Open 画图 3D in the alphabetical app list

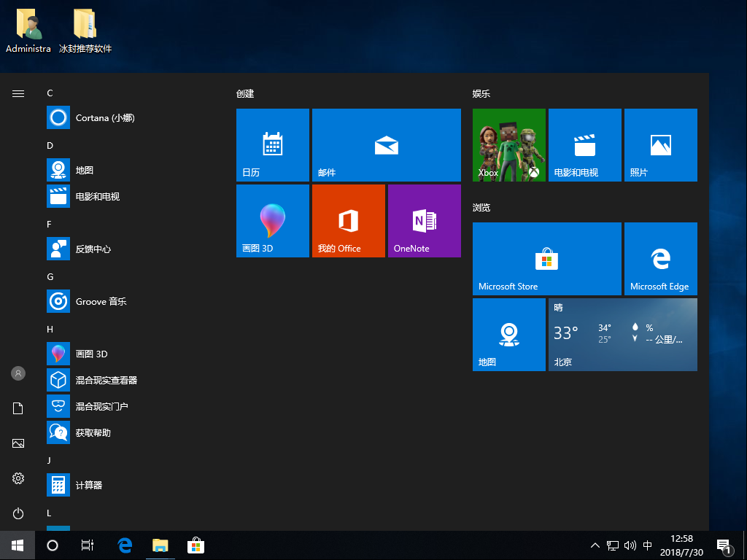click(x=128, y=354)
